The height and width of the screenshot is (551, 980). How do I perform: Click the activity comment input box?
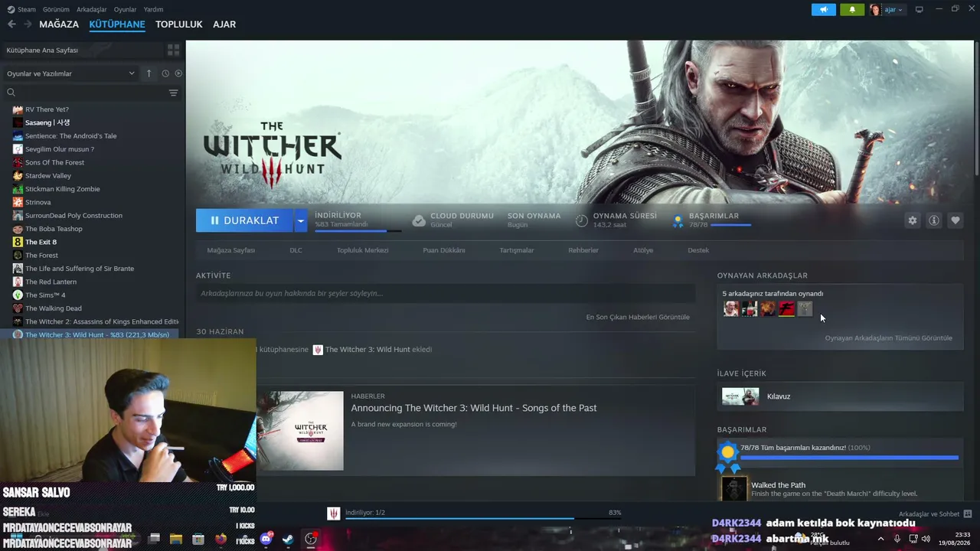click(446, 293)
